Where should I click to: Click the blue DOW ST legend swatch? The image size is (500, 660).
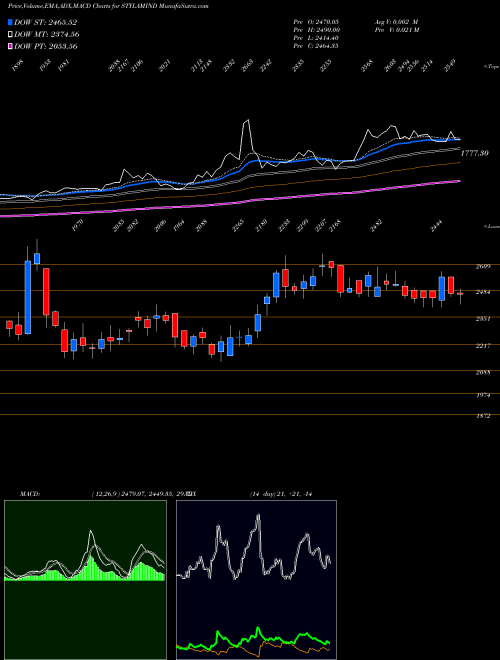[x=11, y=22]
